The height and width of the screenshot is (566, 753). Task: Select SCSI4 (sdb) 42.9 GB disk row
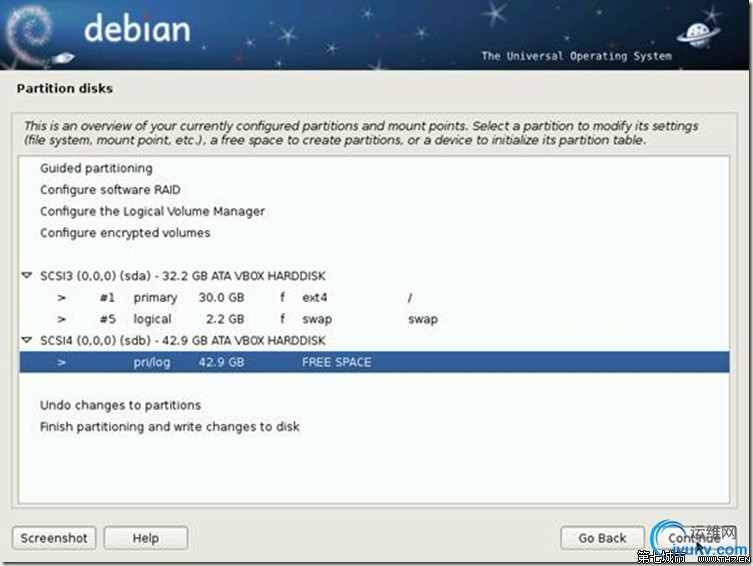tap(374, 340)
